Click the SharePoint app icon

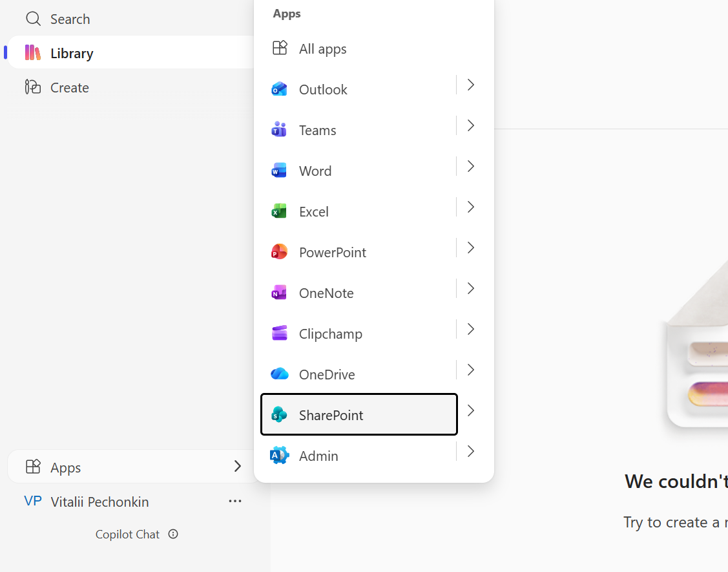point(279,414)
